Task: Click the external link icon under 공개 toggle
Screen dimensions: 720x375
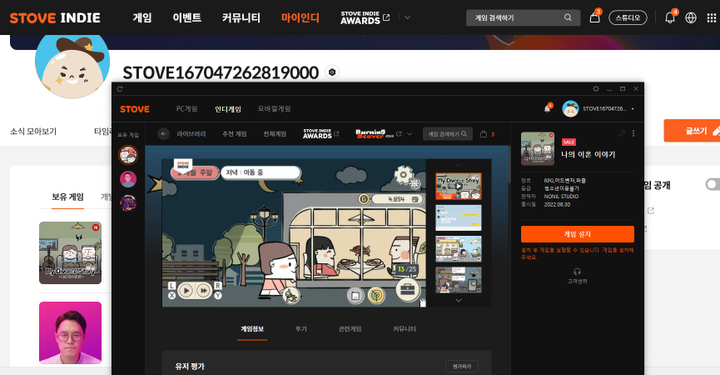Action: tap(651, 211)
